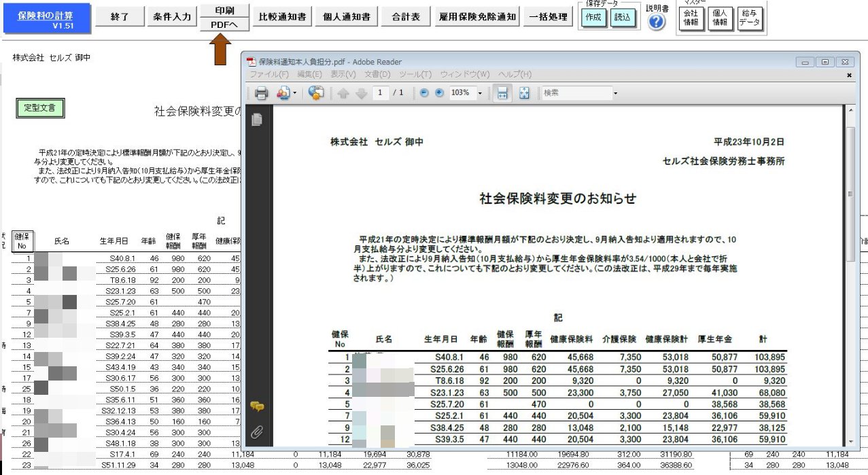
Task: Click 平成23年10月2日 date in the PDF
Action: click(749, 142)
